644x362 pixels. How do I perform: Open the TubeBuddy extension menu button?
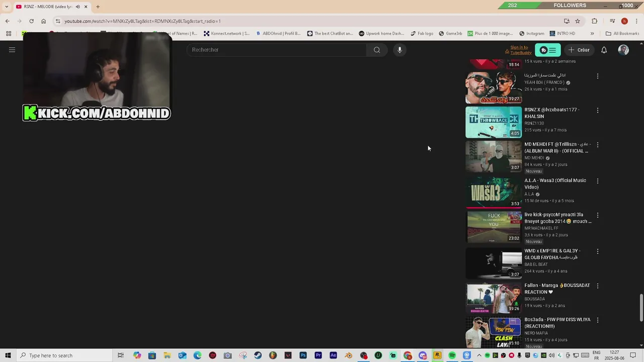(548, 50)
